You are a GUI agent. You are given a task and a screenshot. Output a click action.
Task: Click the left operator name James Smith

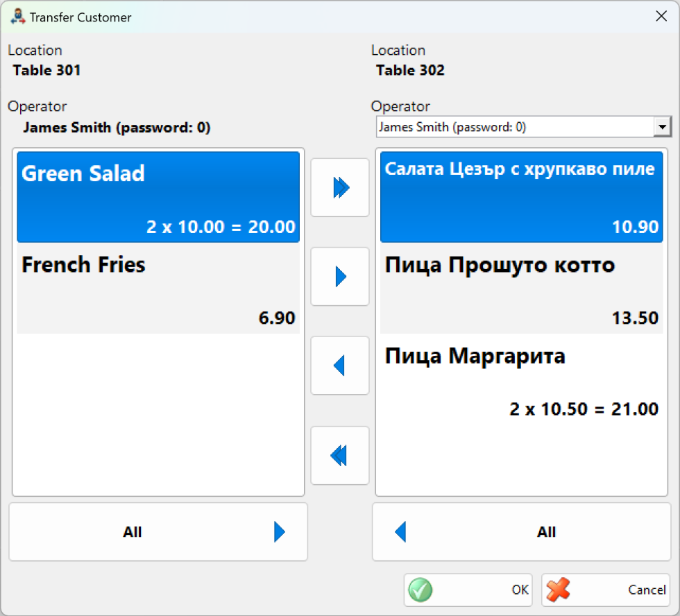[117, 128]
